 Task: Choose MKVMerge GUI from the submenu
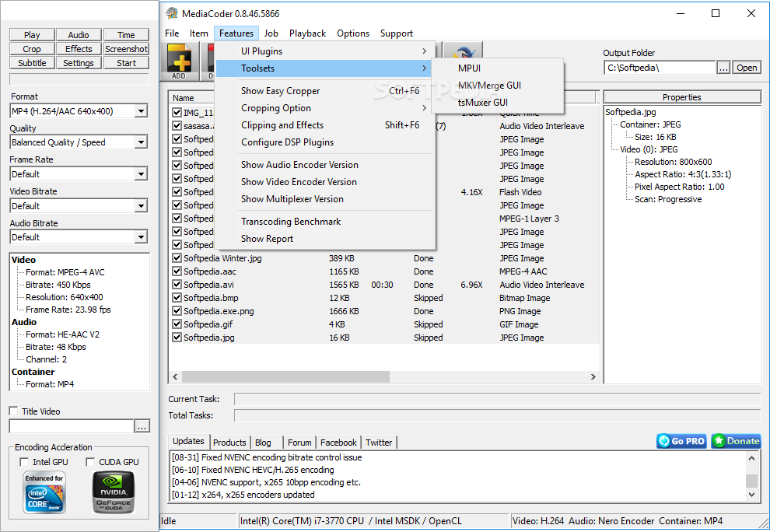pos(498,86)
